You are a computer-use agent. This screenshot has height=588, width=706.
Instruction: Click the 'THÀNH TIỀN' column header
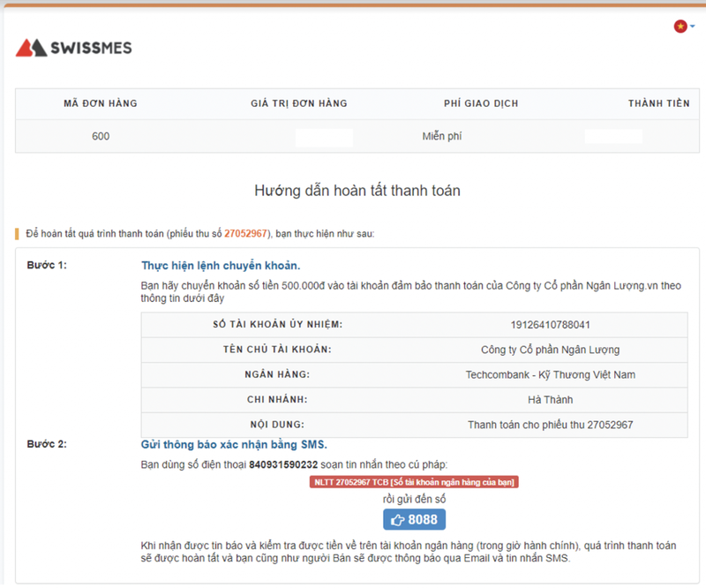click(658, 103)
